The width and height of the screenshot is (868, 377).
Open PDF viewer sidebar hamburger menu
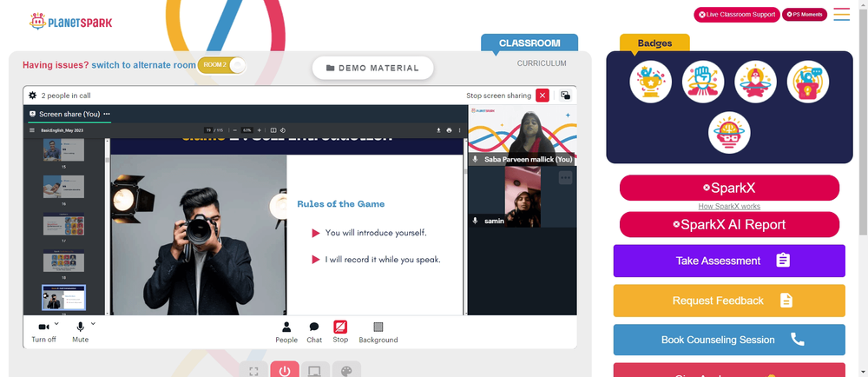[31, 130]
